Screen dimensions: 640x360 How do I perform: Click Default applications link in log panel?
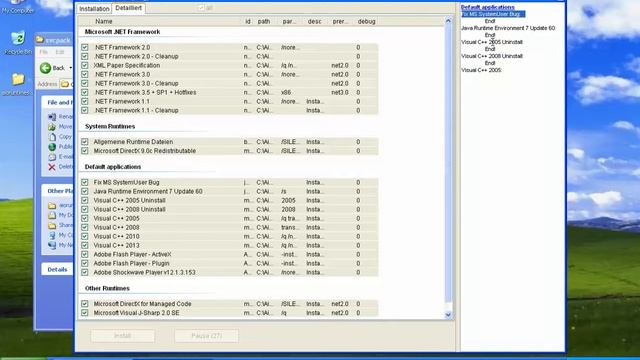pos(487,7)
